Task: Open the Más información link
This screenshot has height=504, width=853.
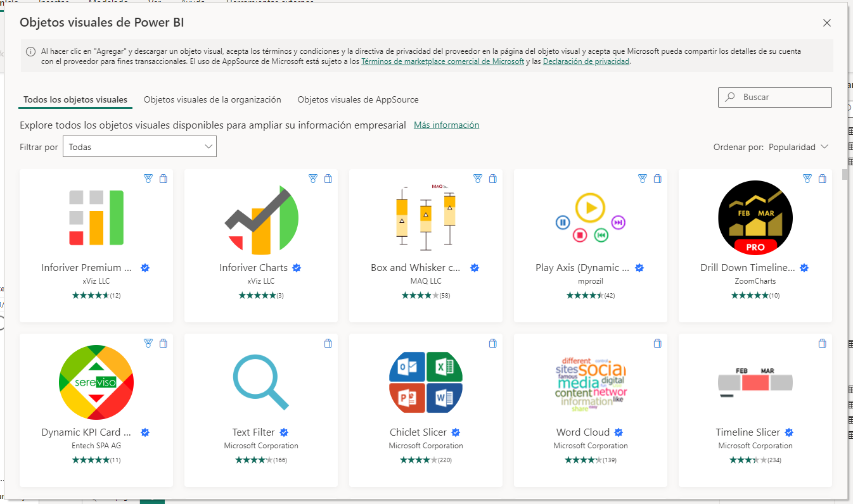Action: click(446, 125)
